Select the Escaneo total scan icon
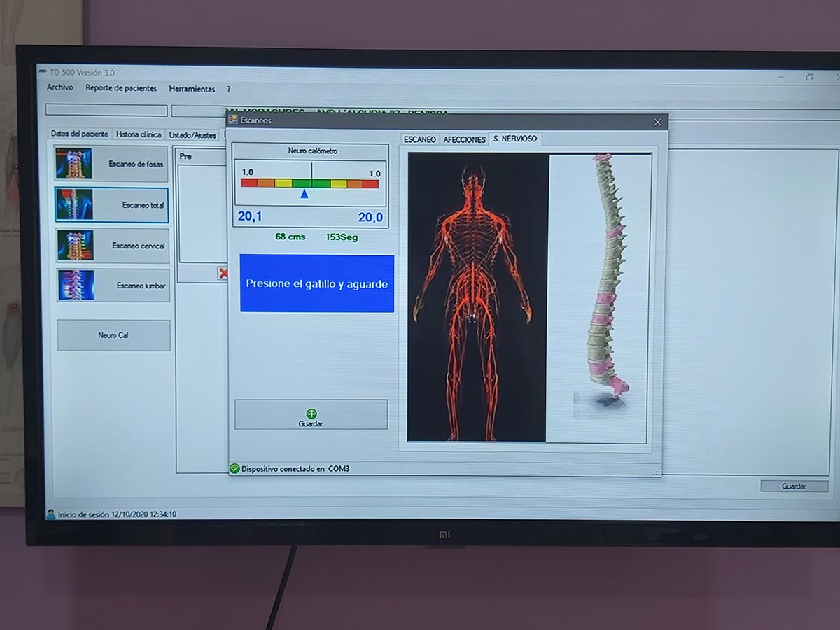 [x=74, y=204]
